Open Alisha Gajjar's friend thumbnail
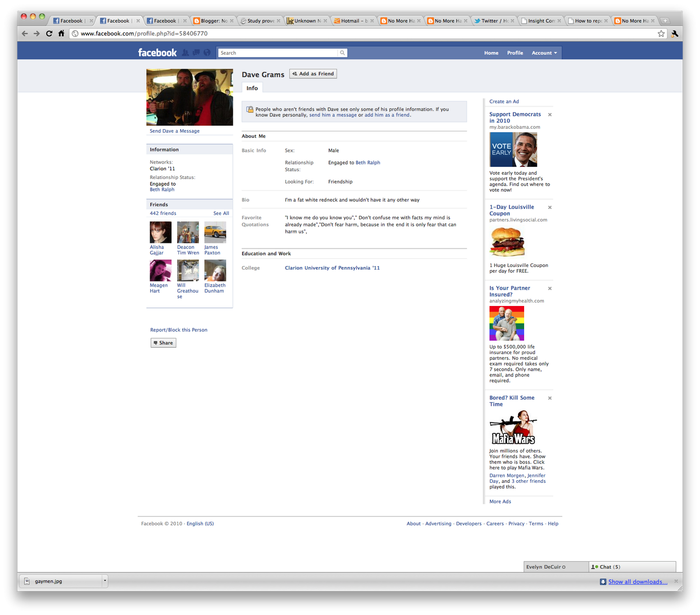 [x=161, y=232]
